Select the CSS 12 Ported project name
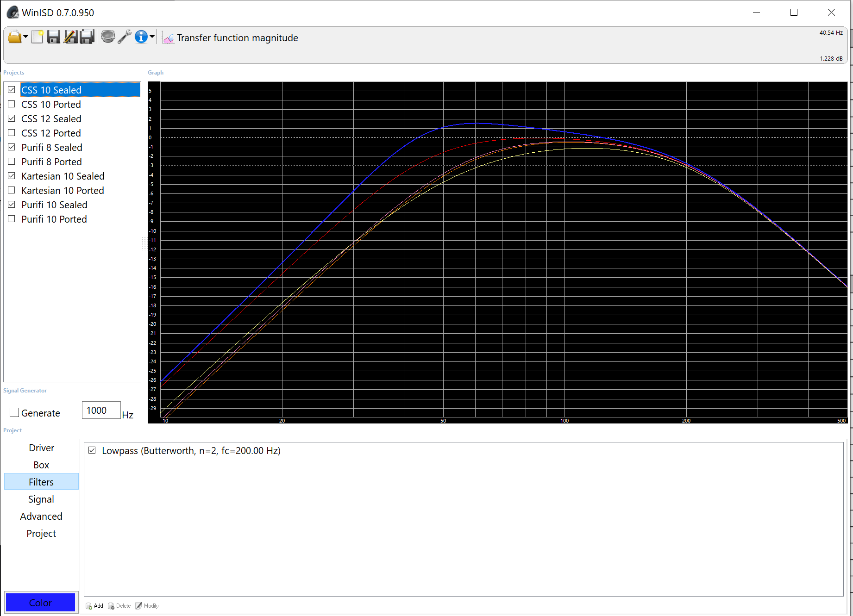Image resolution: width=853 pixels, height=616 pixels. [51, 133]
